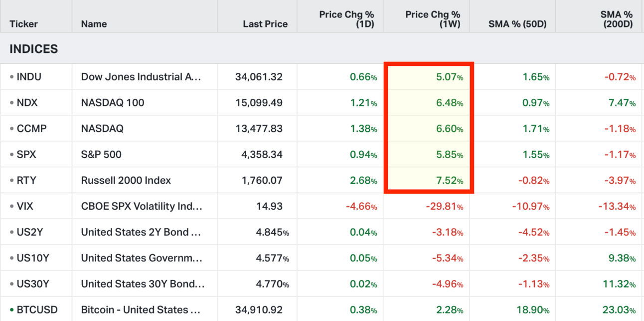Click RTY one-day change 2.68%

coord(363,181)
